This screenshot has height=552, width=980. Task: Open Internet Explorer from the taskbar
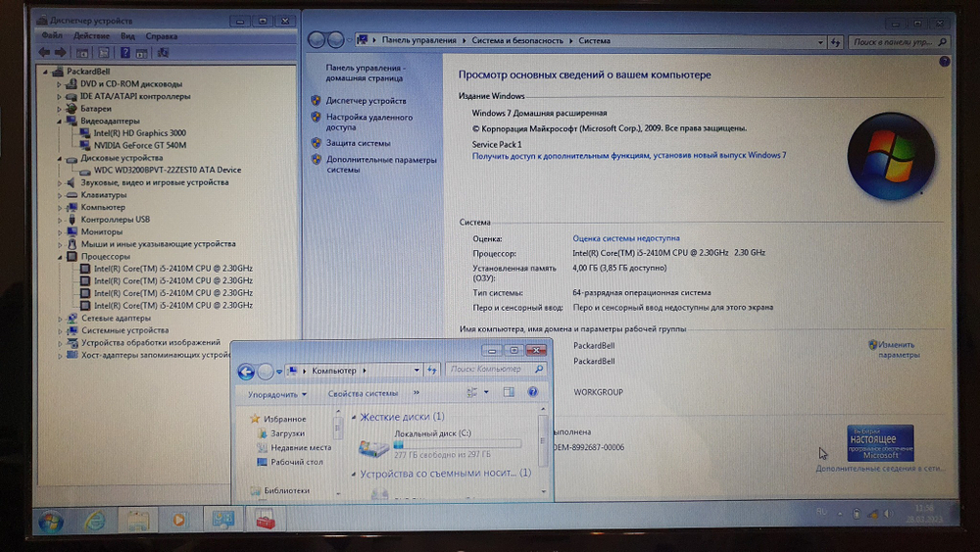pyautogui.click(x=94, y=521)
